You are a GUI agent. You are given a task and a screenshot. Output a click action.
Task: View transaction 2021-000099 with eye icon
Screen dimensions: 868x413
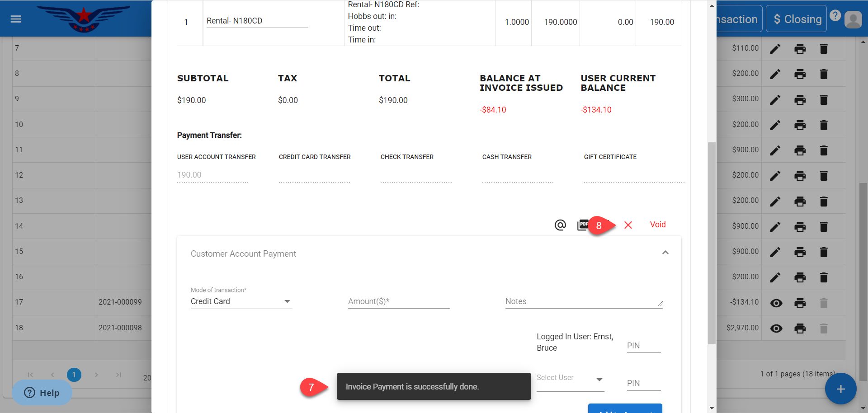click(776, 303)
